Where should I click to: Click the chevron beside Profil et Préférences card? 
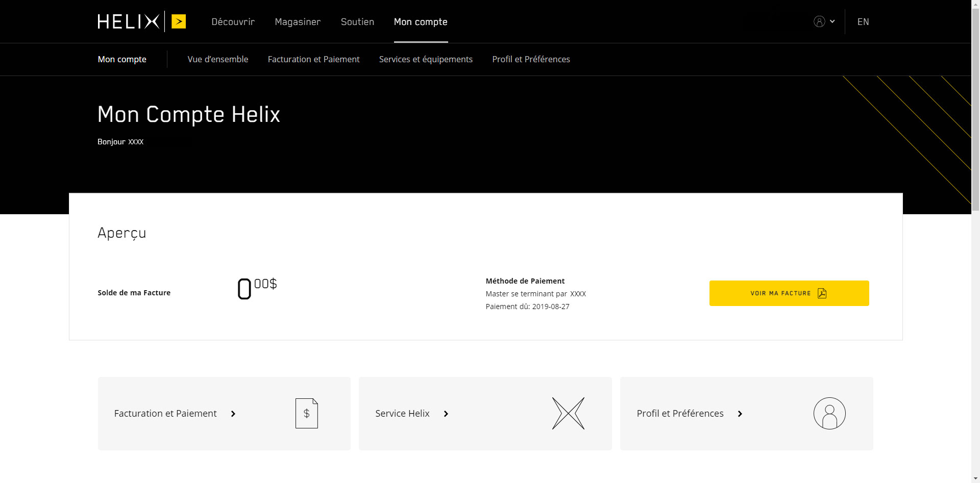pos(740,414)
